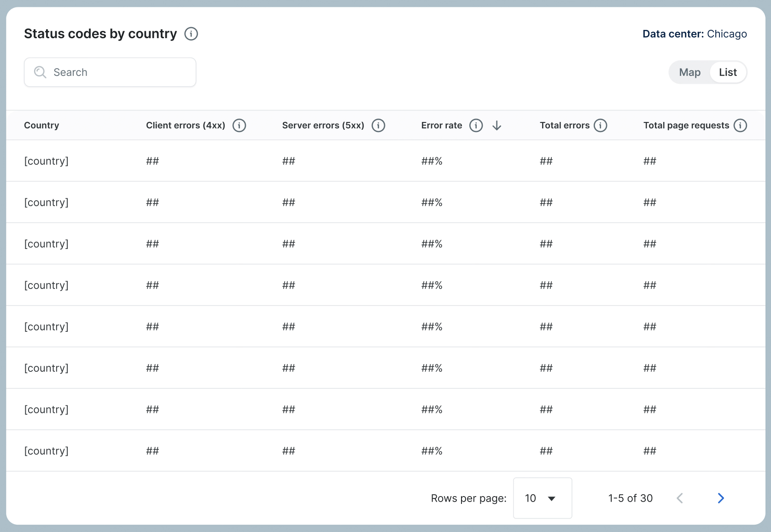
Task: Focus the Search input field
Action: (120, 72)
